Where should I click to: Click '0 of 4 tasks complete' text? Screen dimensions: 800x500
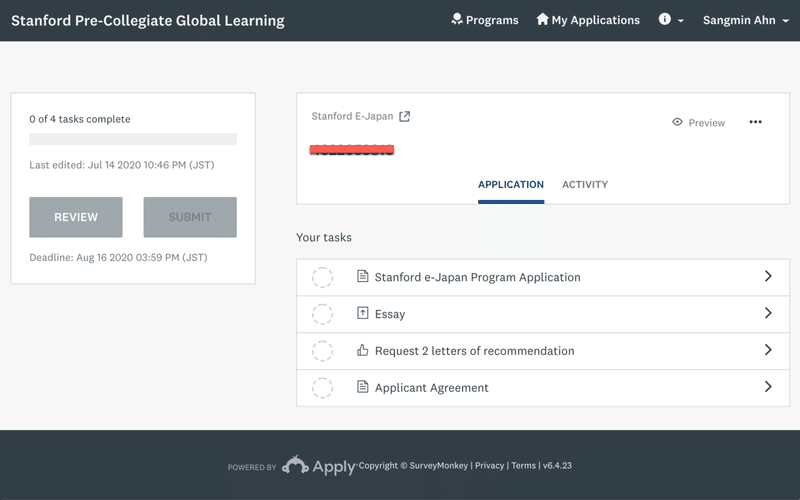(80, 119)
